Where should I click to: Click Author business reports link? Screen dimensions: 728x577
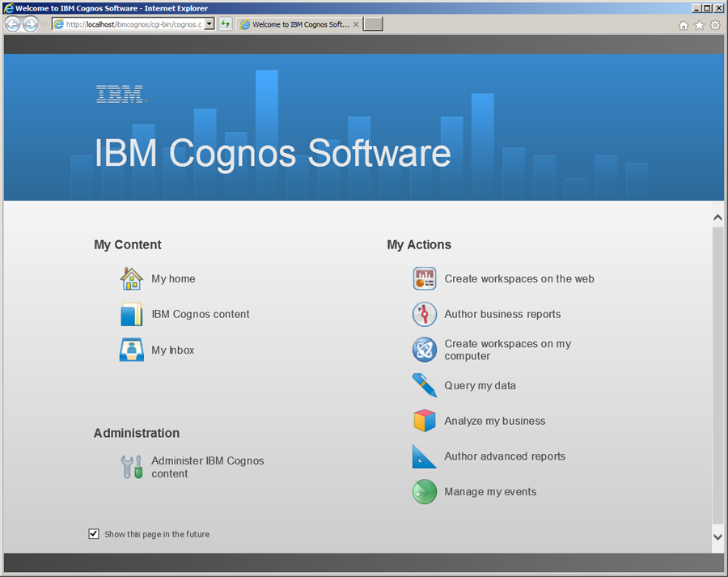pos(502,314)
